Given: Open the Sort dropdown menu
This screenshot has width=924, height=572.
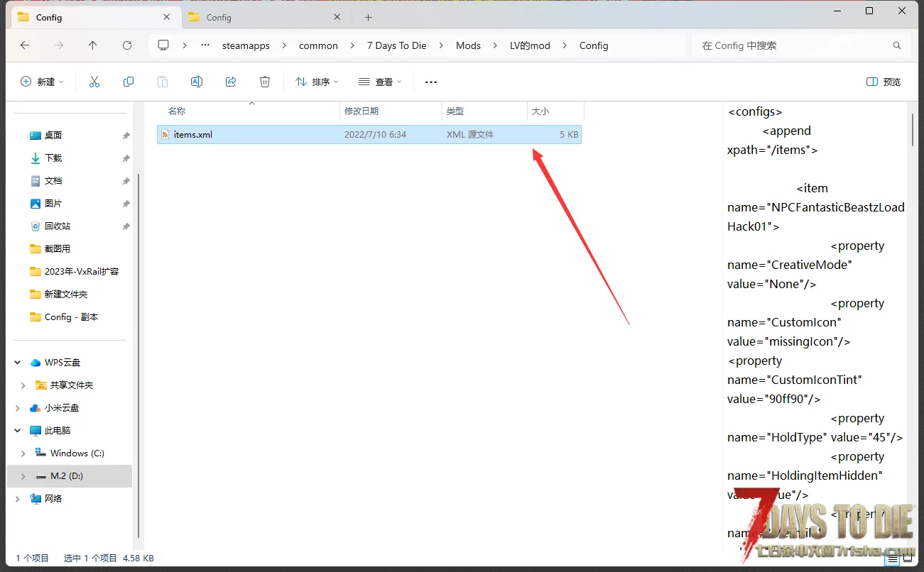Looking at the screenshot, I should click(317, 82).
